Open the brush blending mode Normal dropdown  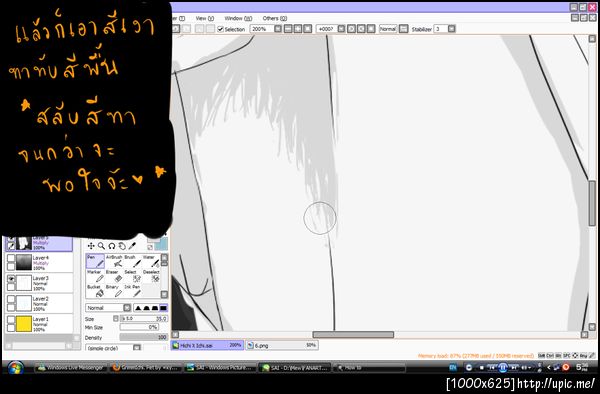[127, 308]
